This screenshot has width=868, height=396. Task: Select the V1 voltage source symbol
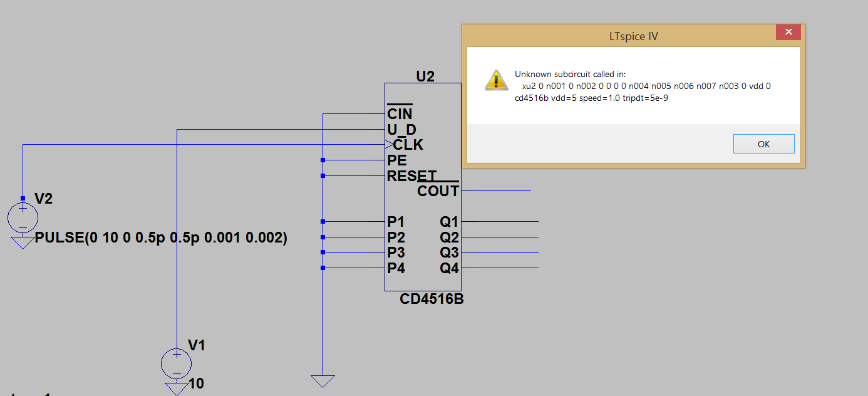[177, 363]
